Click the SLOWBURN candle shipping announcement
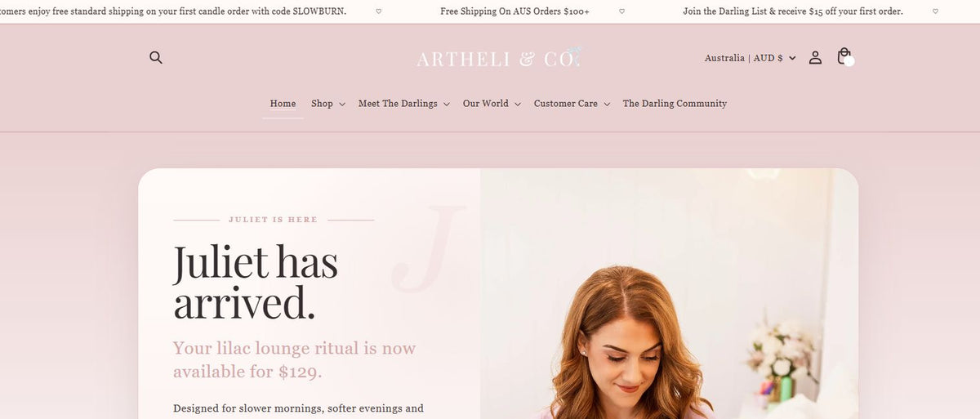The image size is (980, 419). pos(173,11)
